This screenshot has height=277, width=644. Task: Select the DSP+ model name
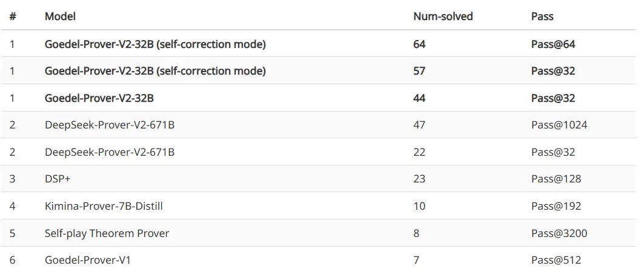(x=58, y=179)
